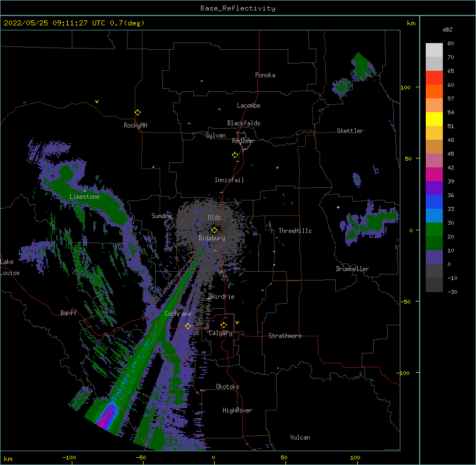Click the Innisfail city label
This screenshot has width=476, height=465.
(229, 180)
